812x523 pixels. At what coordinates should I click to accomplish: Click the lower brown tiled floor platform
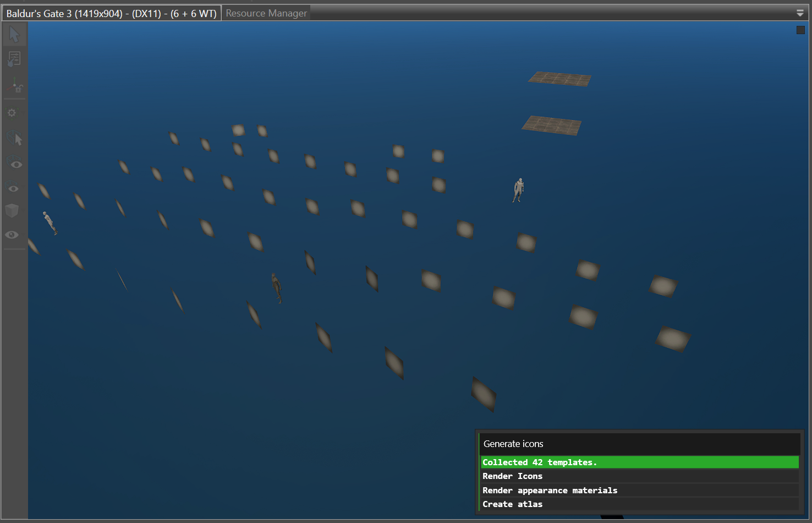[x=551, y=126]
